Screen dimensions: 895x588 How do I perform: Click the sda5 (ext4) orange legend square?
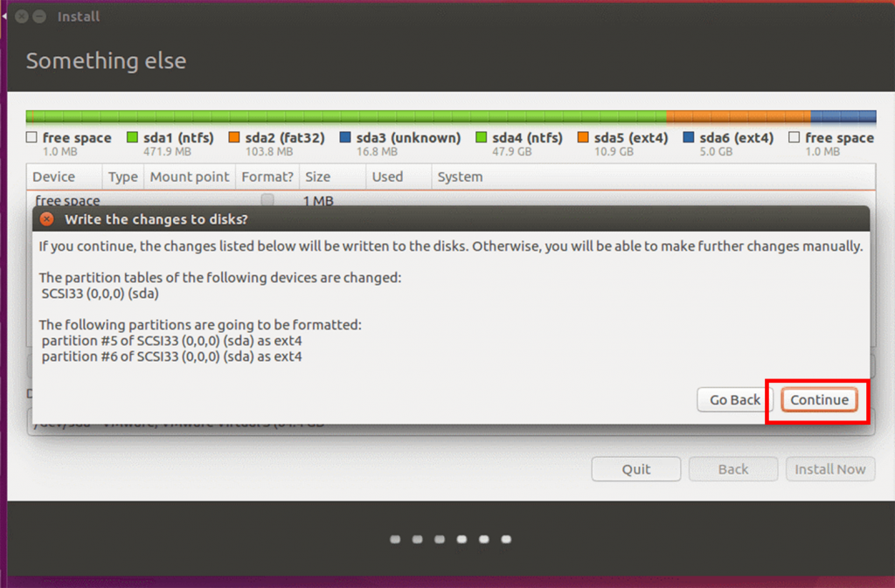[583, 137]
